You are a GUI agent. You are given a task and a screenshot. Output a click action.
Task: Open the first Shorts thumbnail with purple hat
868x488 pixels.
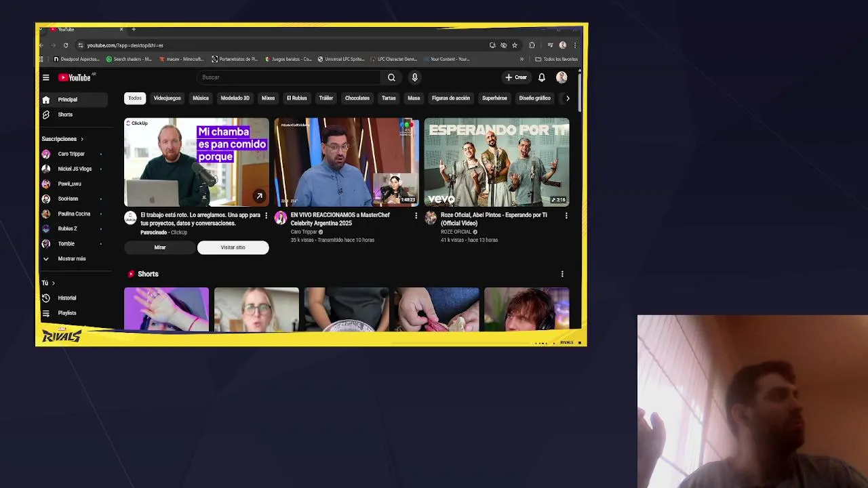(166, 309)
